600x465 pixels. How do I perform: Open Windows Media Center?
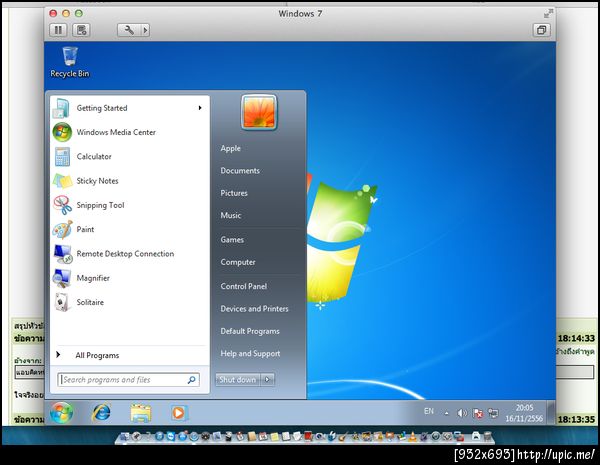click(130, 132)
